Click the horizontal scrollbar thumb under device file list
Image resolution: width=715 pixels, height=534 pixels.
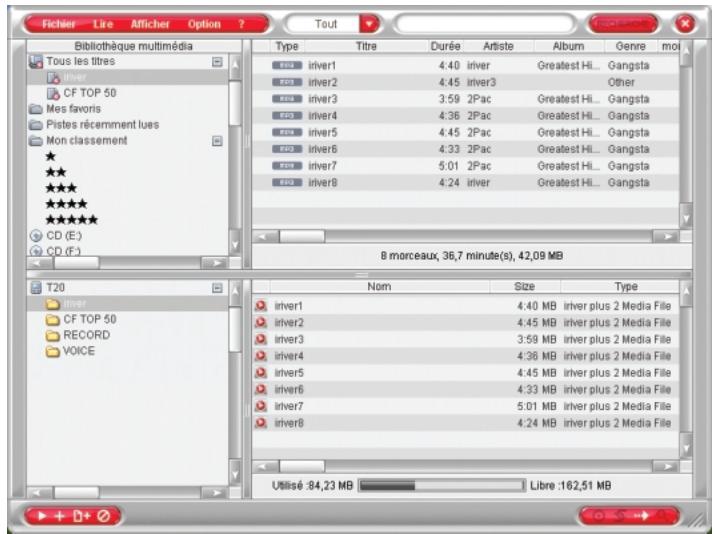(302, 467)
